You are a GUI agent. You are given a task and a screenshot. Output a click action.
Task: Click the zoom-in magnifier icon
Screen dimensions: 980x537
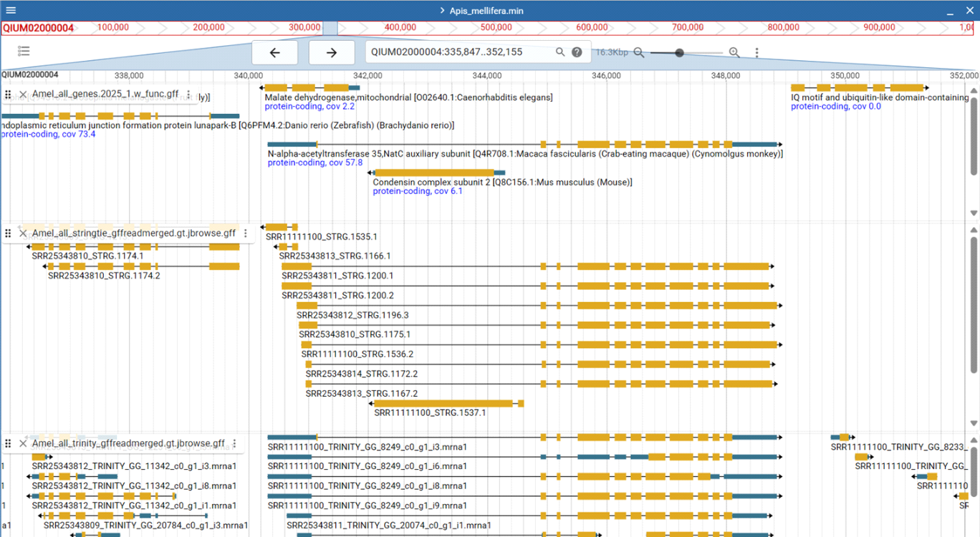[734, 52]
